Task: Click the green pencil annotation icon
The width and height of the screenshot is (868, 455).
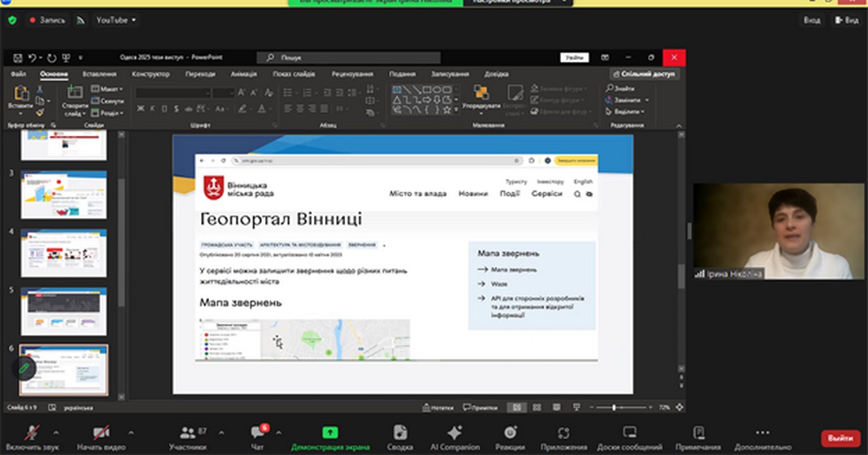Action: pyautogui.click(x=24, y=369)
